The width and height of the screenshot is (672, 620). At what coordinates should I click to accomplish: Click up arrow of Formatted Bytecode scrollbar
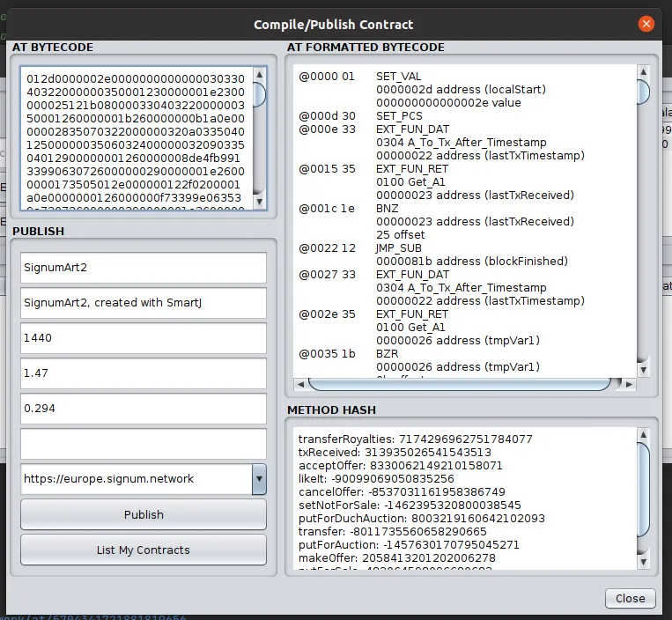click(x=643, y=71)
